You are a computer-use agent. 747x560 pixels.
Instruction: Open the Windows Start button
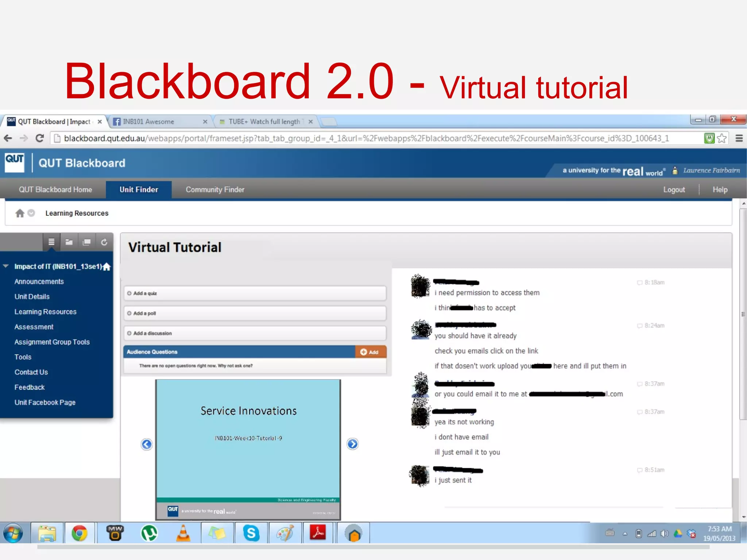click(x=13, y=533)
